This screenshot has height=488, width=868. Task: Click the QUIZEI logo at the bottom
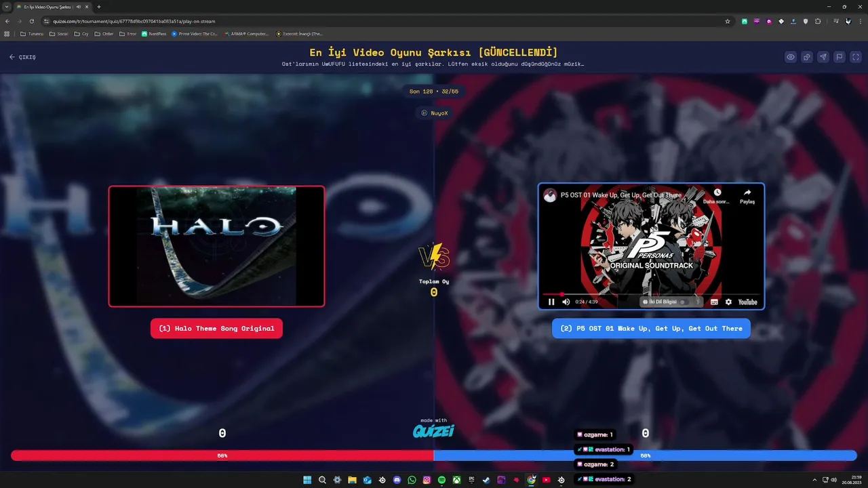tap(434, 431)
